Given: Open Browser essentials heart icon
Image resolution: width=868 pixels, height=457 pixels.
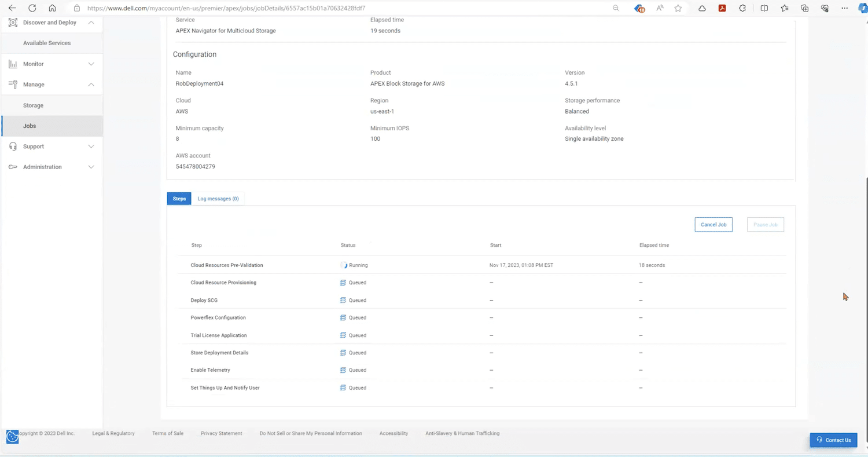Looking at the screenshot, I should [x=825, y=8].
